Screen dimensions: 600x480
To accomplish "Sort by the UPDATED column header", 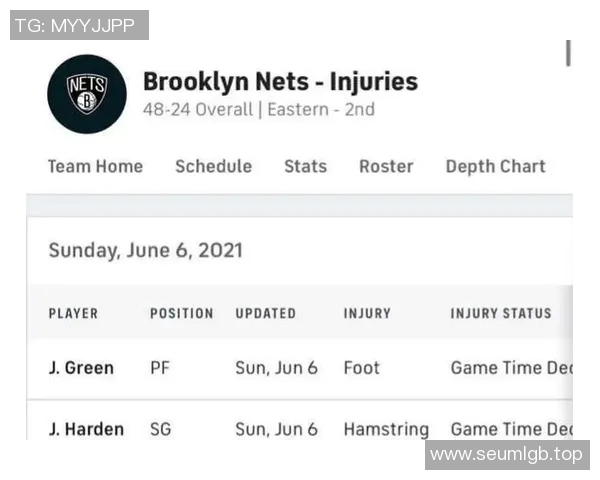I will point(265,313).
